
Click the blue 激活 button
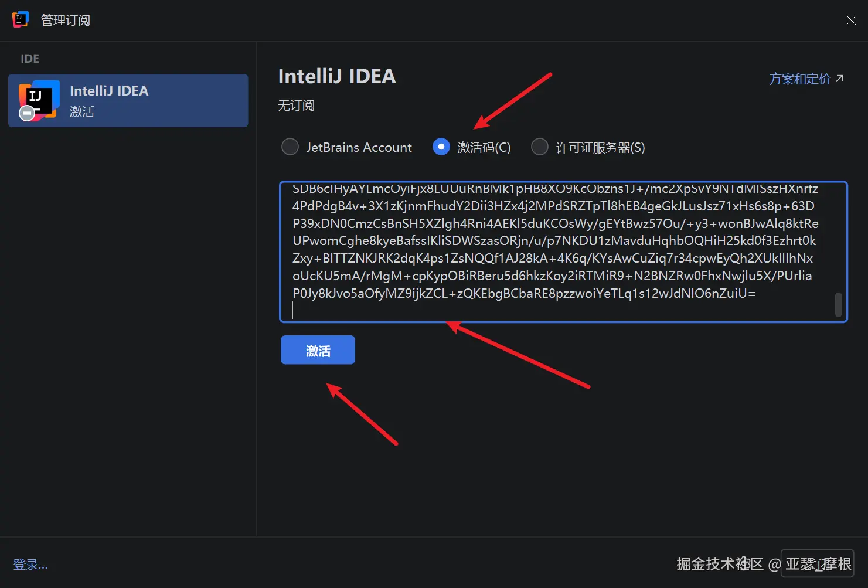(318, 350)
